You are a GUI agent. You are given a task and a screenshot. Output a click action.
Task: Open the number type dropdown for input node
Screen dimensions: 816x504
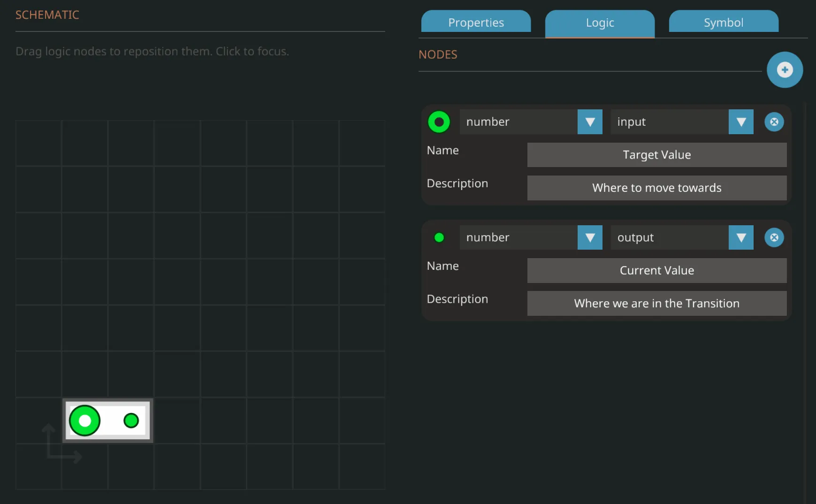(x=589, y=122)
